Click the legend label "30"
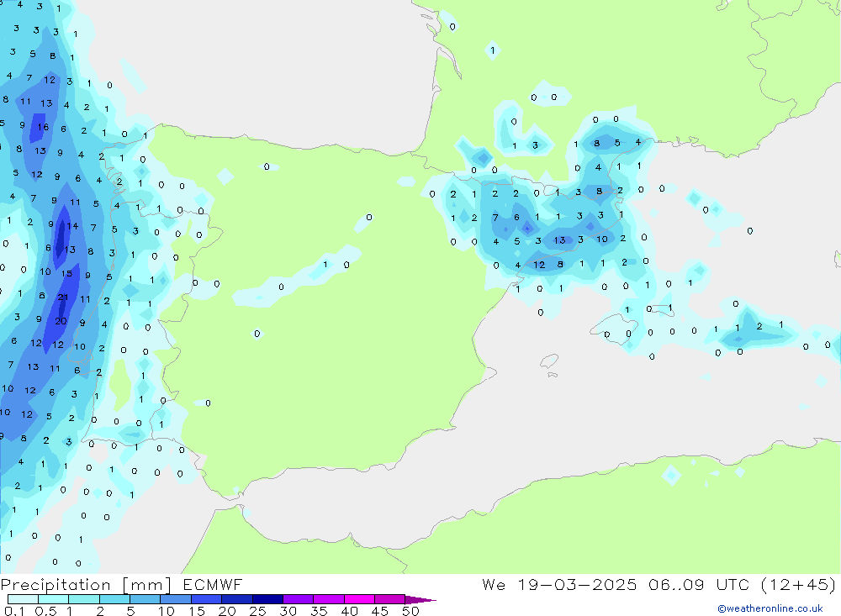This screenshot has width=841, height=616. (x=288, y=611)
